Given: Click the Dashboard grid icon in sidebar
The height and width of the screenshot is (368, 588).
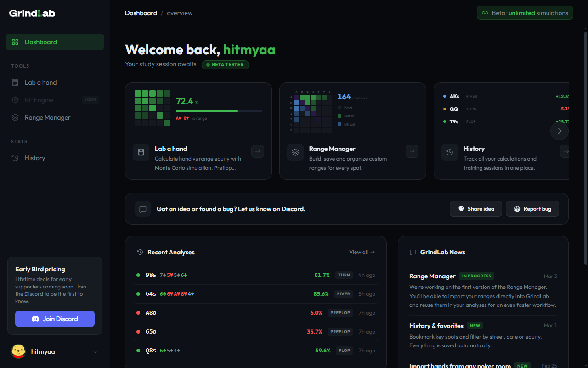Looking at the screenshot, I should [15, 41].
